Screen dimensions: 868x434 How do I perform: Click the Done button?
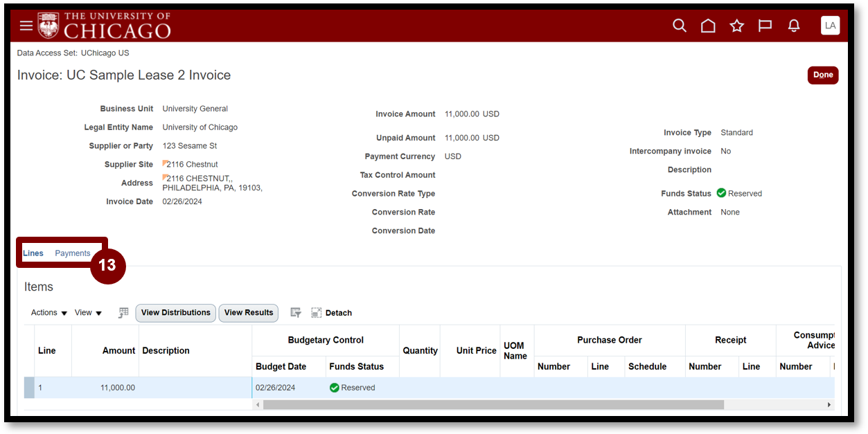click(x=823, y=75)
